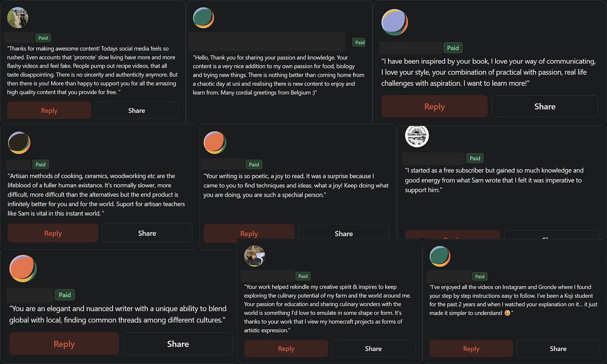The image size is (607, 364).
Task: Share the 'awesome content' comment
Action: click(x=137, y=110)
